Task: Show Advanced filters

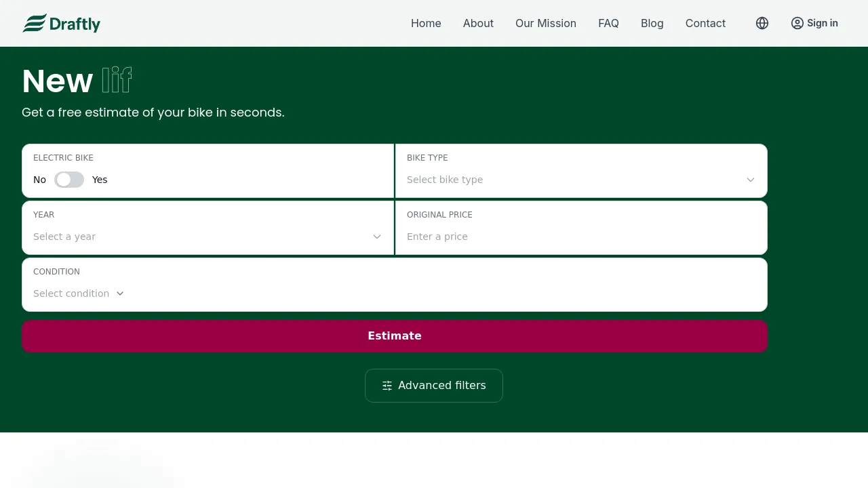Action: point(434,386)
